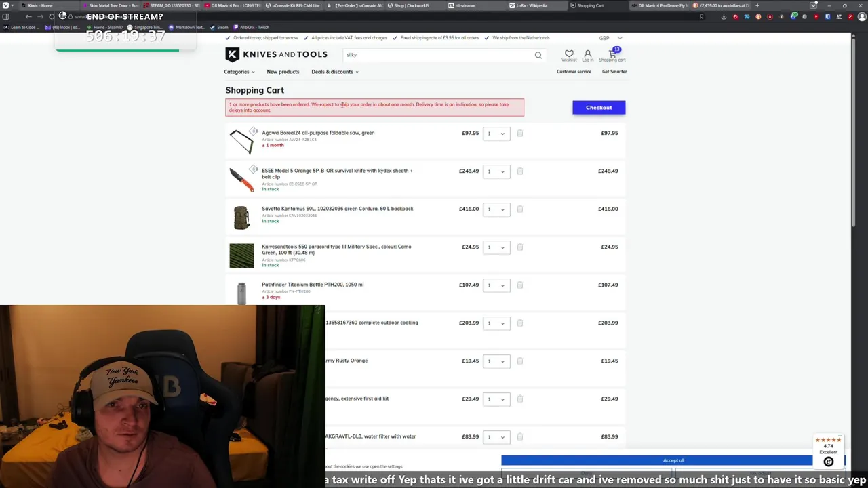This screenshot has height=488, width=868.
Task: Open the Get Smarter link
Action: [614, 72]
